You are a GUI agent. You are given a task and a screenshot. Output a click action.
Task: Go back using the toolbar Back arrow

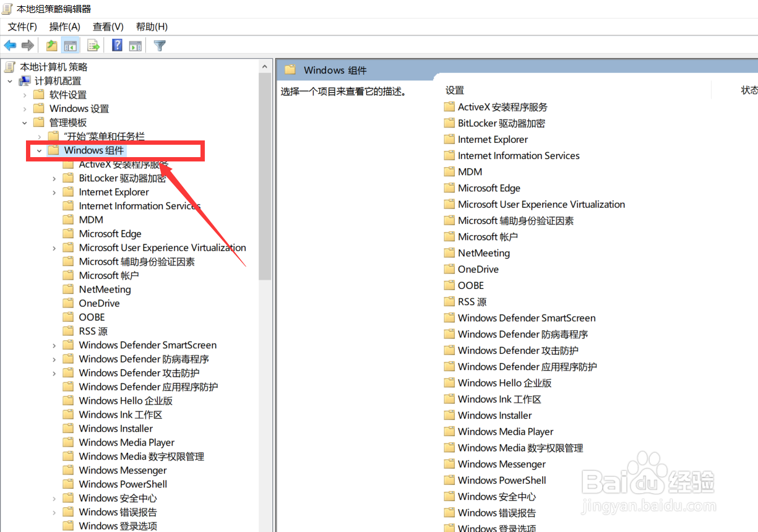click(10, 45)
